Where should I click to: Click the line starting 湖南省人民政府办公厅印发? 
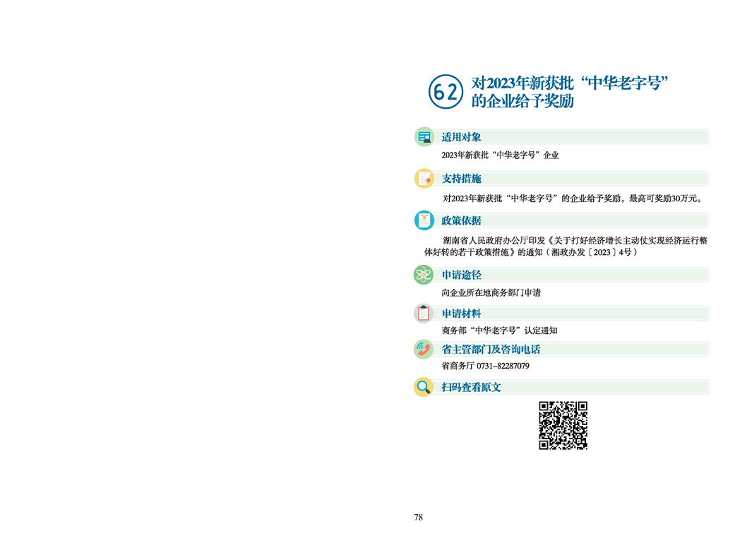575,241
